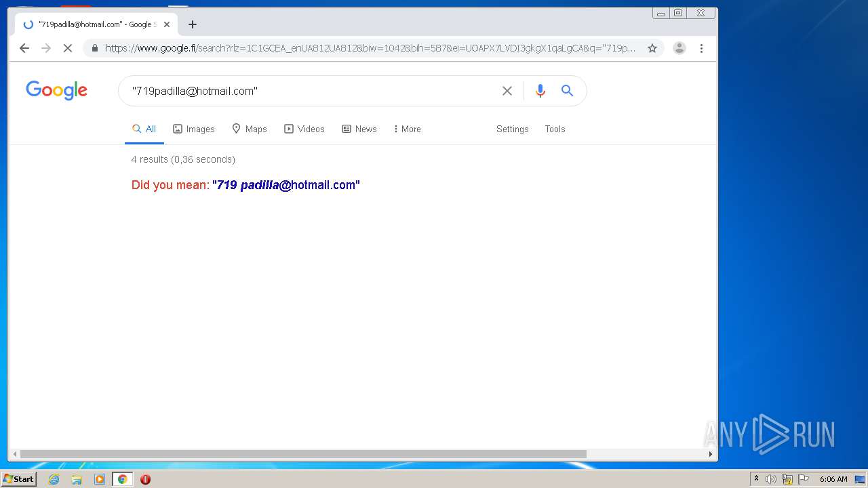Select the "Did you mean:" text
The image size is (868, 488).
click(x=170, y=185)
